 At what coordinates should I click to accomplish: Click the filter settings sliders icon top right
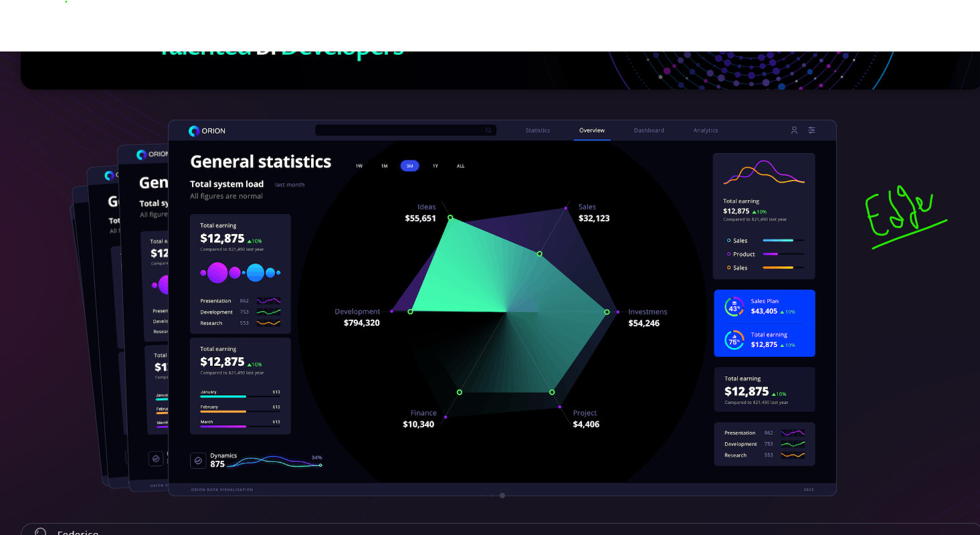[811, 130]
